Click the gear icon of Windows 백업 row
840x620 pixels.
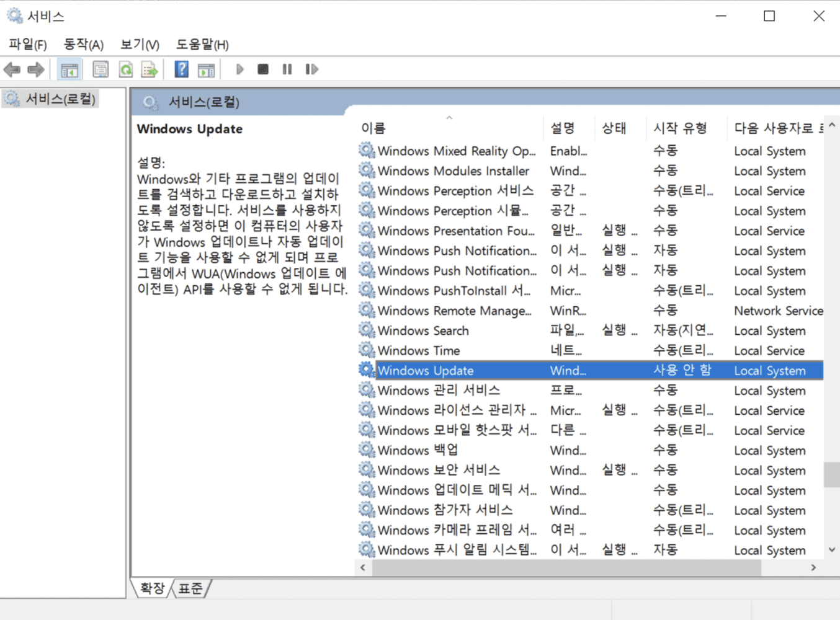367,450
